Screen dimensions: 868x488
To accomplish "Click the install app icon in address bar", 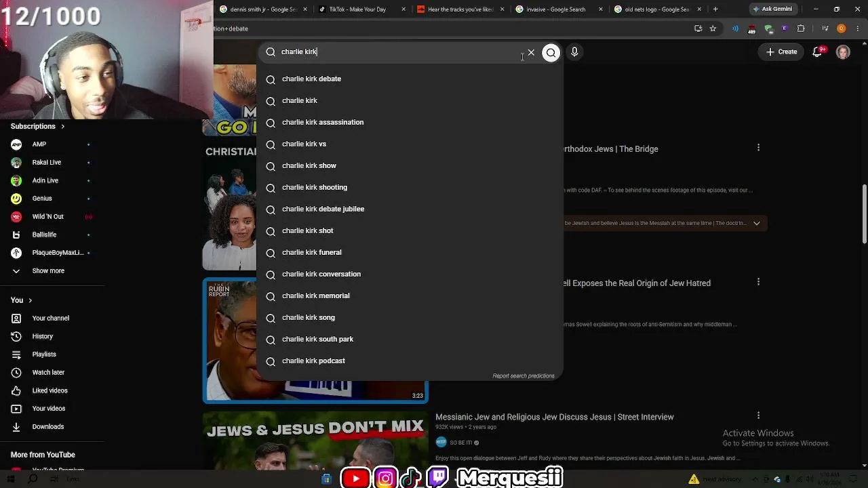I will (698, 28).
